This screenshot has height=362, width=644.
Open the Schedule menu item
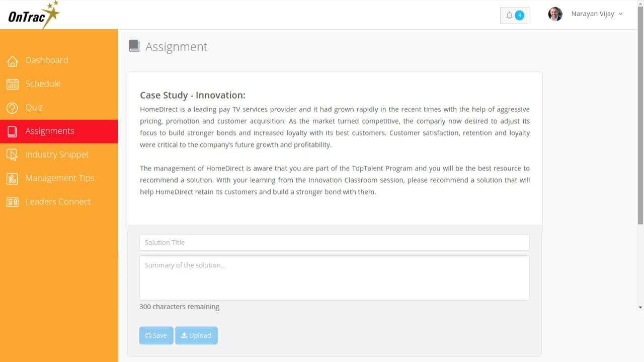pos(43,84)
